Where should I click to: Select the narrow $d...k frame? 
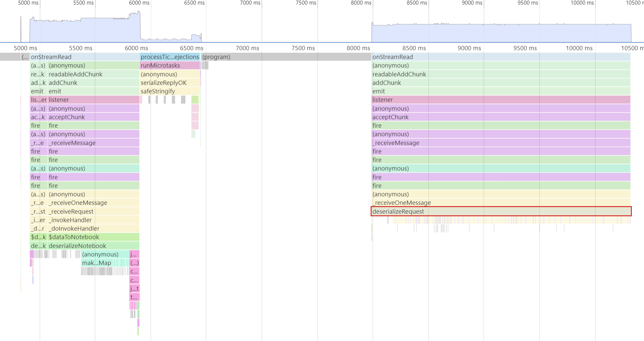(x=38, y=237)
